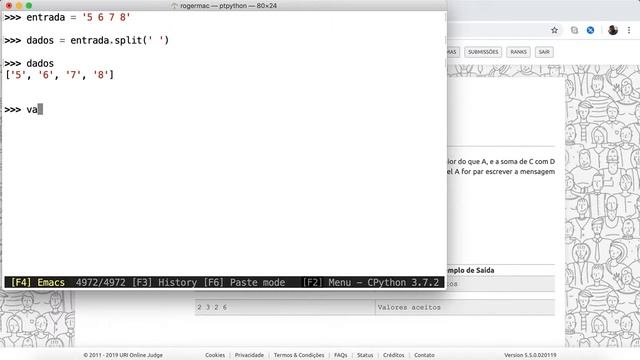Image resolution: width=640 pixels, height=360 pixels.
Task: Click the 'dados = entrada.split' line
Action: (x=87, y=40)
